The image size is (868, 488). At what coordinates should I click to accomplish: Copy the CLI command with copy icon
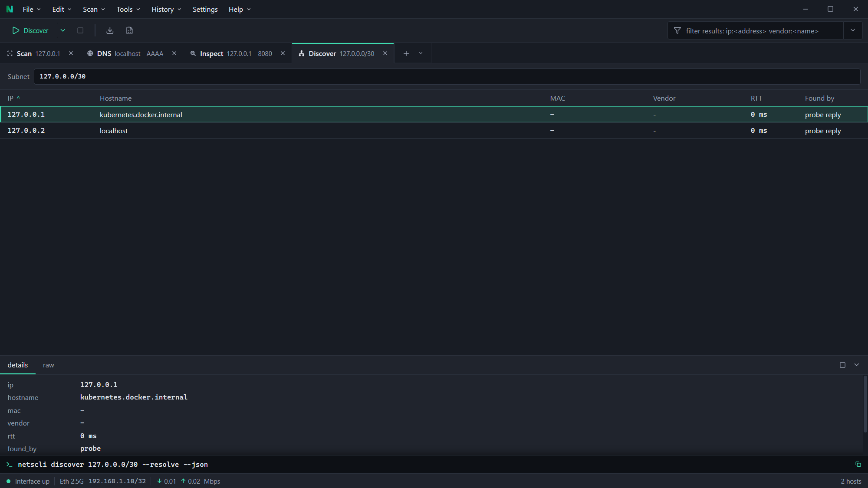tap(858, 464)
